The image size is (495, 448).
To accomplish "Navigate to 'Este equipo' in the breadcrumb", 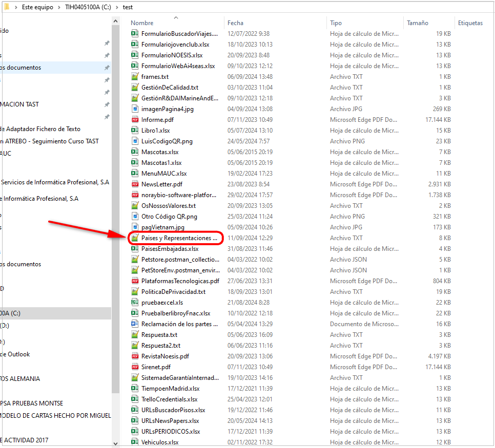I will click(37, 8).
